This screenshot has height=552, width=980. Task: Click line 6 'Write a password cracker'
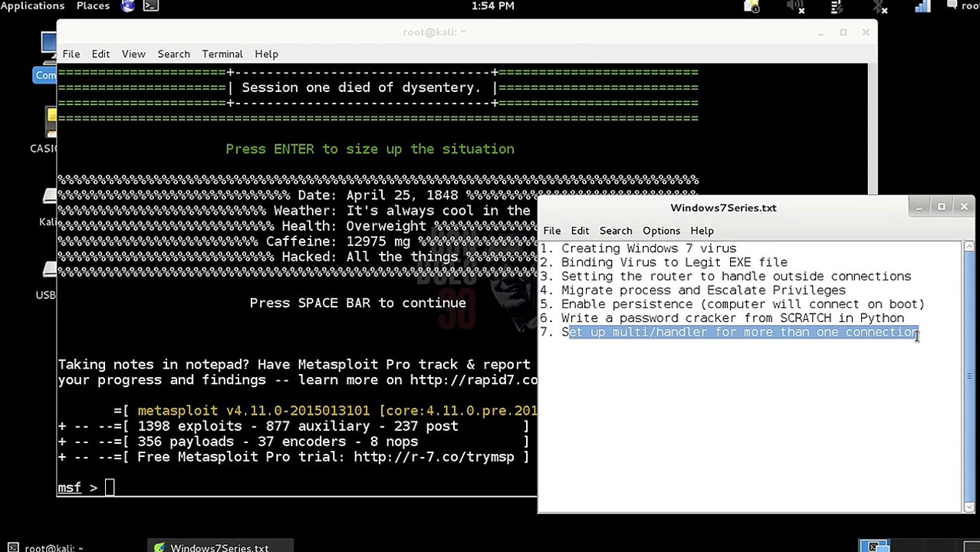tap(722, 317)
